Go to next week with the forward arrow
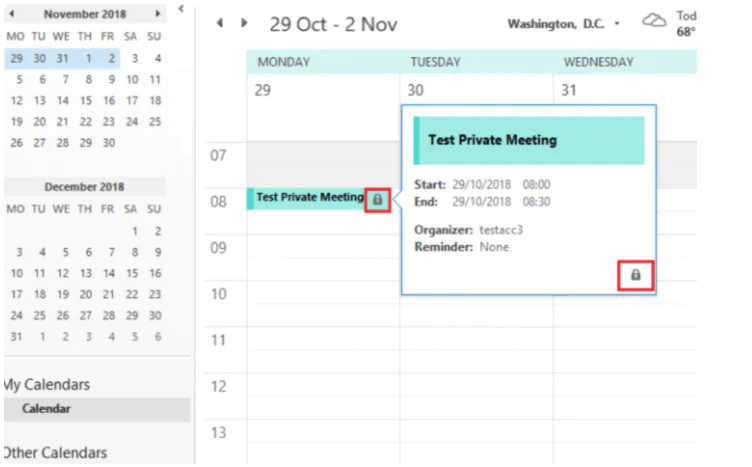The width and height of the screenshot is (752, 467). (243, 23)
